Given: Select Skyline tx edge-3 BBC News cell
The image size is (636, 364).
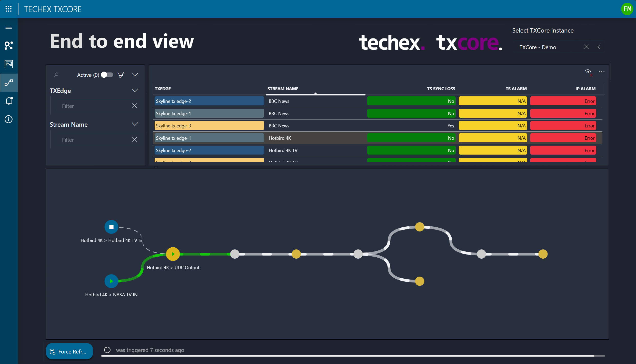Looking at the screenshot, I should [x=209, y=126].
